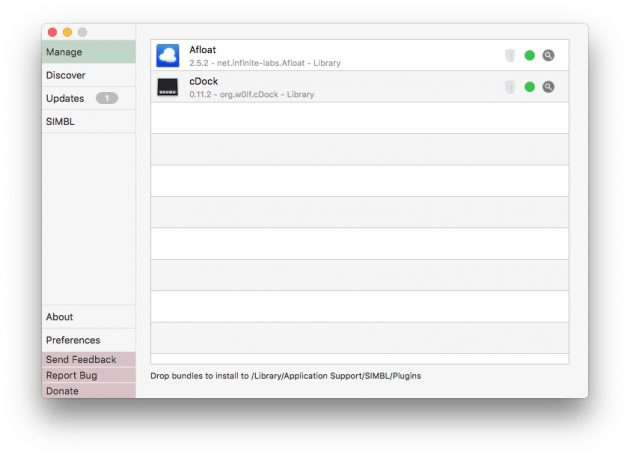Reveal Afloat using its magnifier icon
Image resolution: width=630 pixels, height=458 pixels.
click(548, 55)
